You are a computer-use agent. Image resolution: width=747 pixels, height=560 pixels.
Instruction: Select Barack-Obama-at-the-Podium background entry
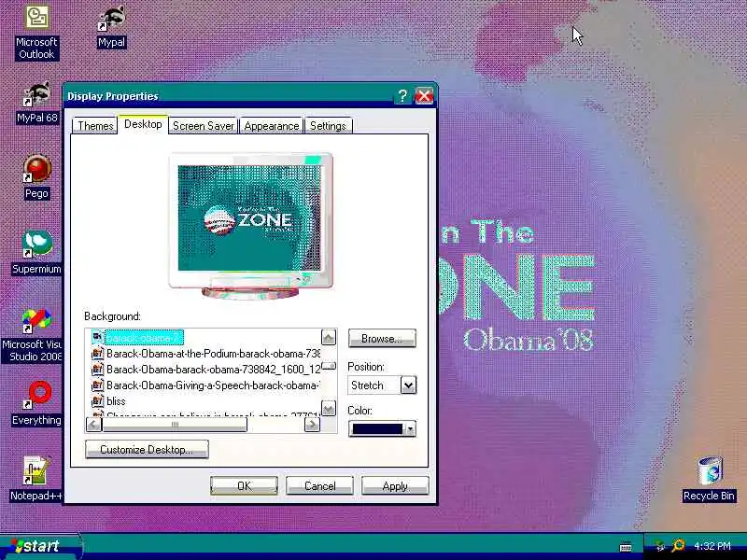point(213,354)
